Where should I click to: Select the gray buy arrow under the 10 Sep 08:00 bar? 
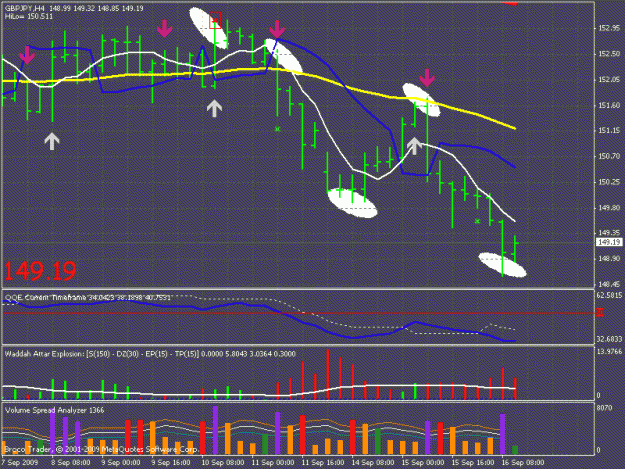point(214,108)
